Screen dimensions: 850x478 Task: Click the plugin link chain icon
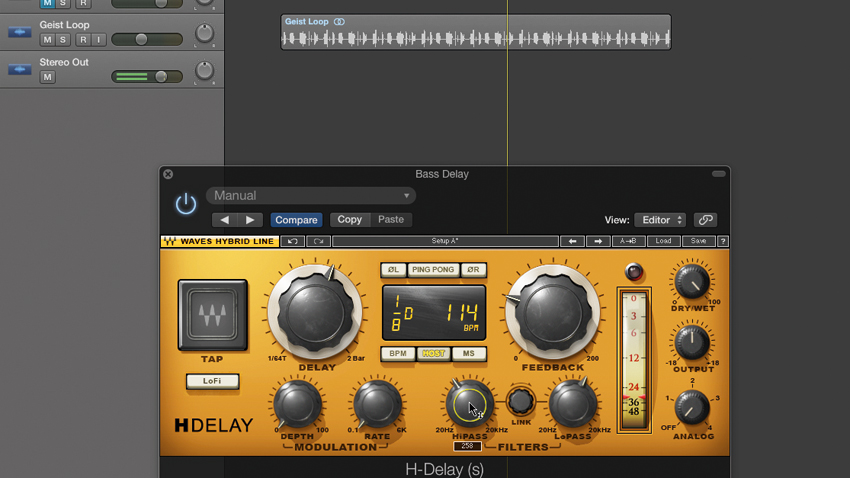click(705, 219)
